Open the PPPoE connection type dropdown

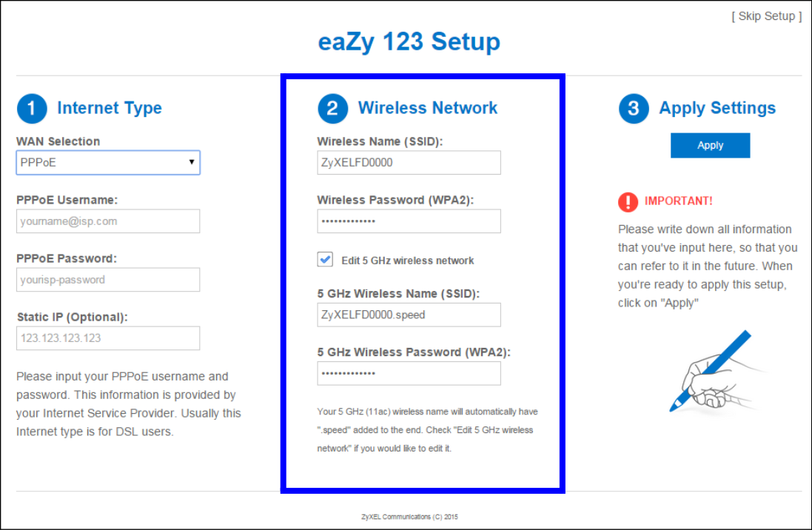tap(107, 162)
